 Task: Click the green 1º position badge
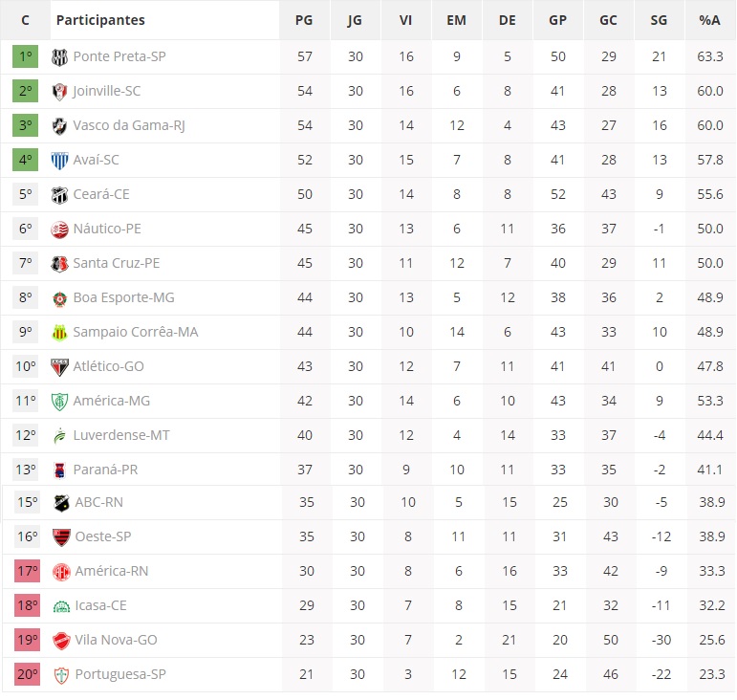[x=26, y=56]
